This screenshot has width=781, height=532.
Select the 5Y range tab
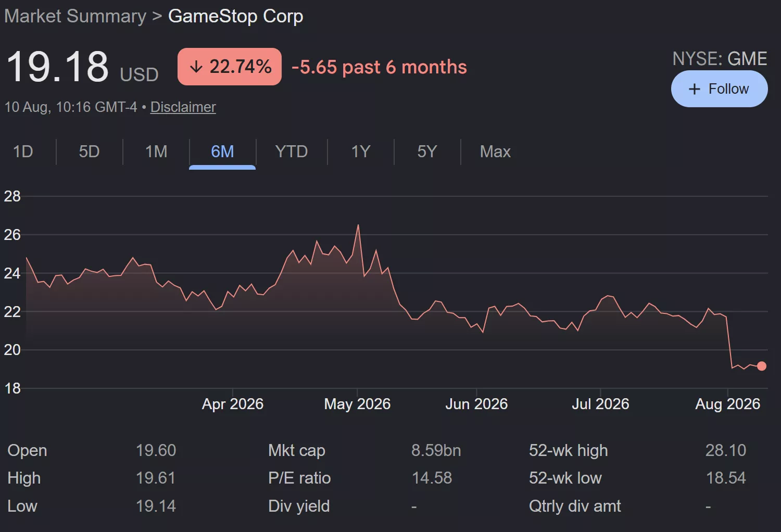tap(427, 151)
